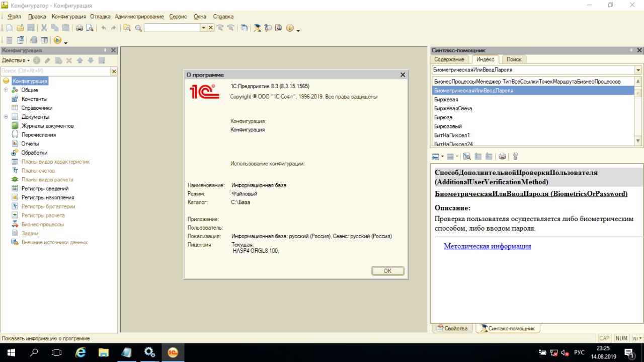Click the Print toolbar icon in main toolbar

[x=79, y=28]
